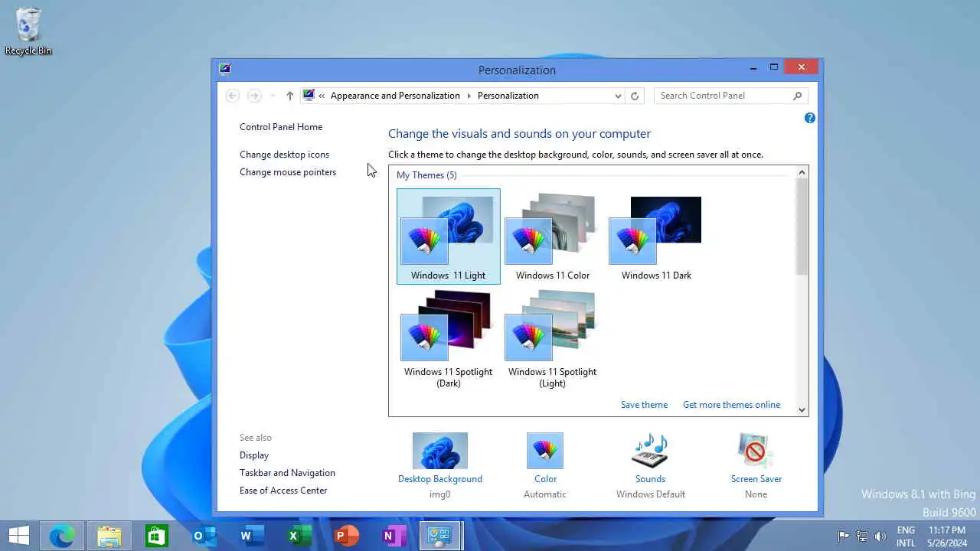Select Windows 11 Spotlight (Light) theme

point(553,338)
